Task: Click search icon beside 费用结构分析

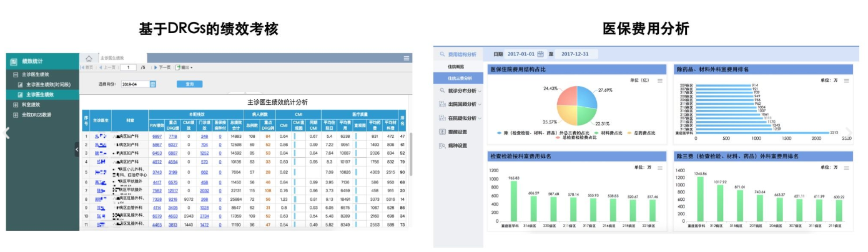Action: (442, 54)
